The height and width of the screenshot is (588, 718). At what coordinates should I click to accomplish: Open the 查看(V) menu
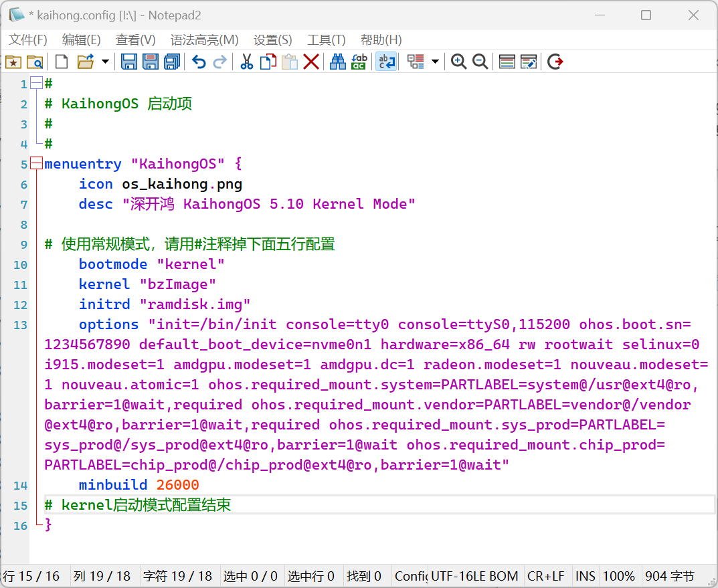click(136, 40)
